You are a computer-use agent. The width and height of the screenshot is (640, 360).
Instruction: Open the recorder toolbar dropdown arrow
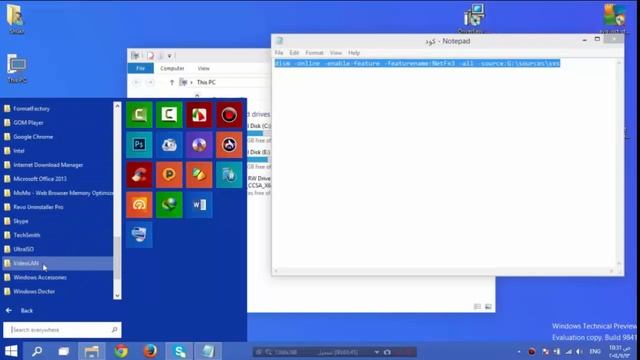376,352
